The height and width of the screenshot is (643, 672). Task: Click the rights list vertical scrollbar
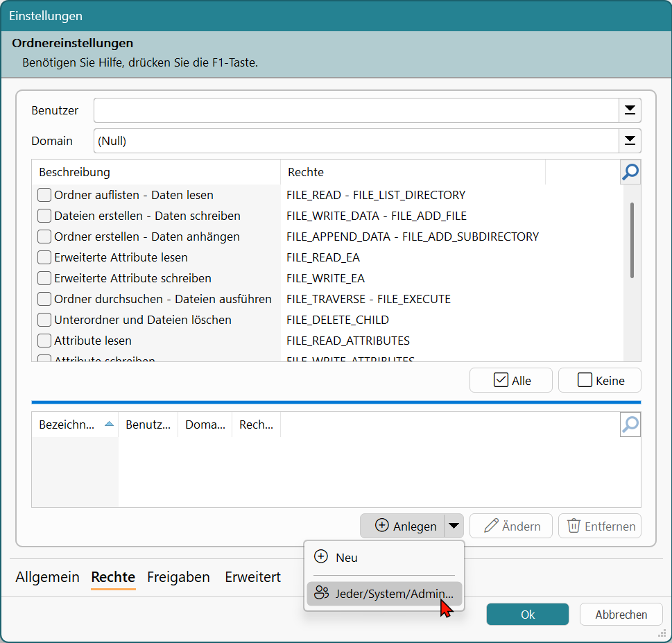pos(632,240)
